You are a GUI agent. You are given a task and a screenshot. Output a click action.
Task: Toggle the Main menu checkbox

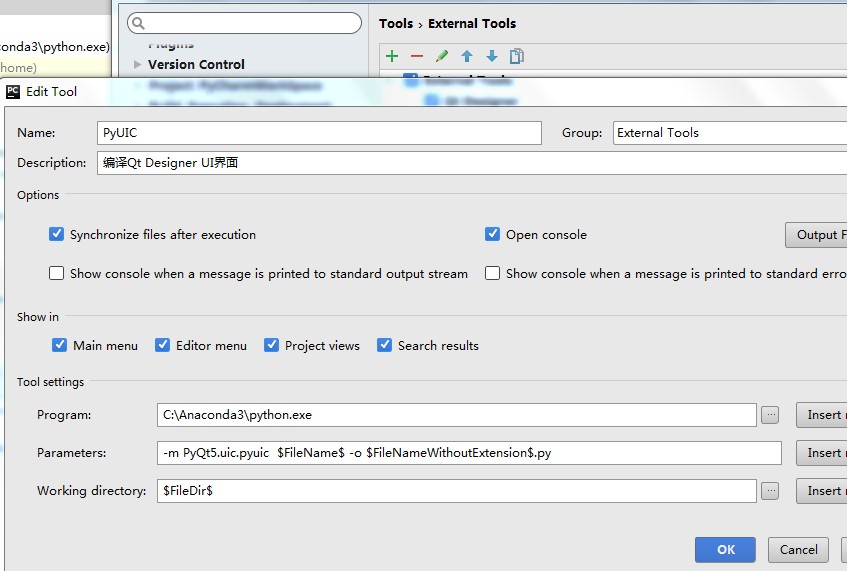(x=59, y=345)
